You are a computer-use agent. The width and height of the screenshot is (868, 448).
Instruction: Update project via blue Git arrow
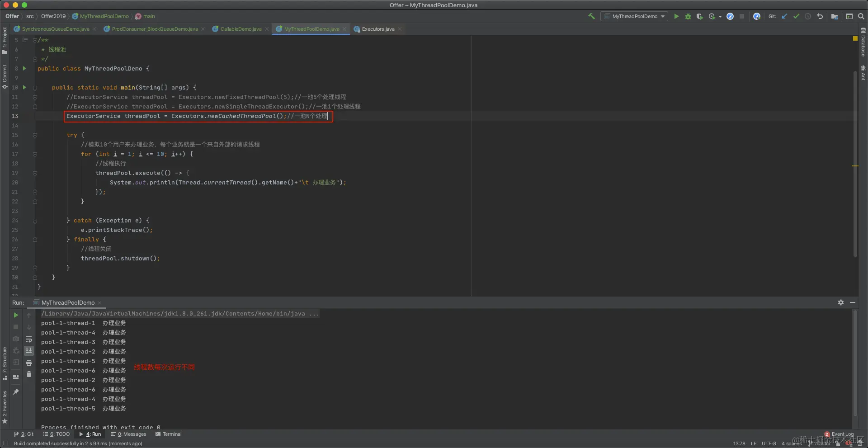tap(784, 16)
